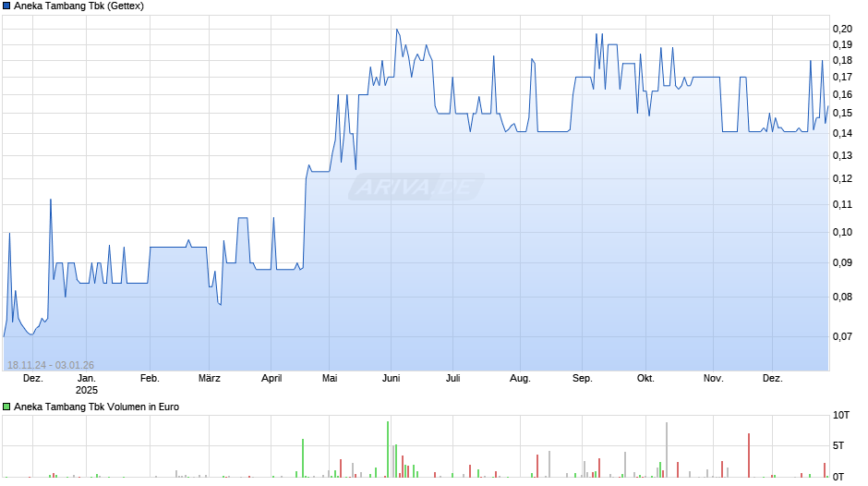
Task: Click the 'Sep.' month label
Action: coord(582,379)
